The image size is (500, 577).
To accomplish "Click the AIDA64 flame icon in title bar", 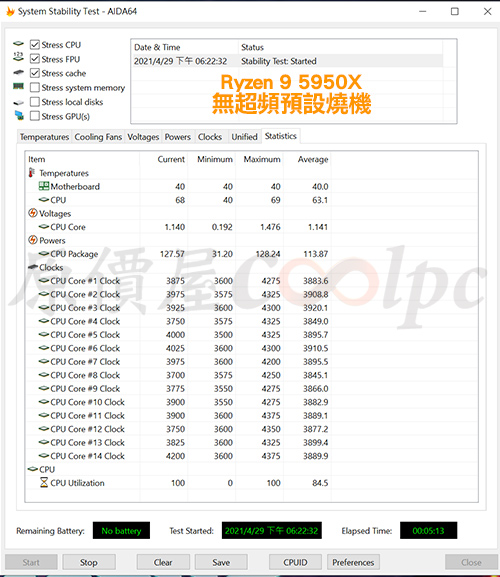I will coord(10,11).
